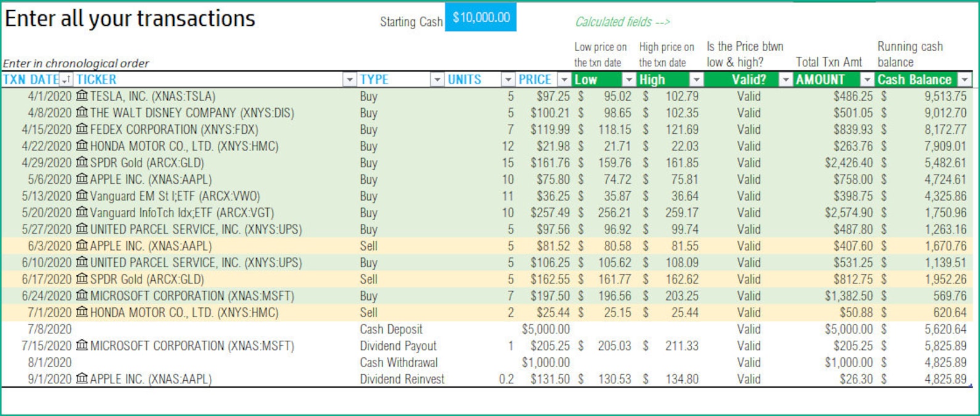Screen dimensions: 980x416
Task: Select the units cell 15 in the SPDR Gold row
Action: click(508, 163)
